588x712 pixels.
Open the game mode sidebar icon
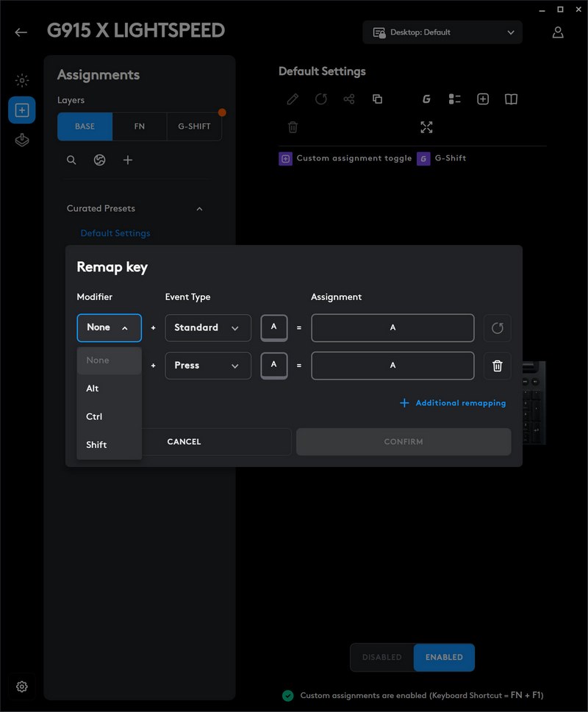pos(22,140)
